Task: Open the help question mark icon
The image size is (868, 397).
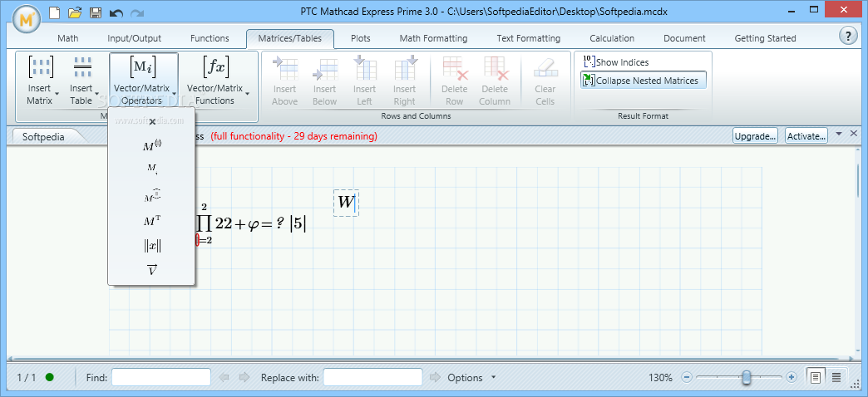Action: pos(847,36)
